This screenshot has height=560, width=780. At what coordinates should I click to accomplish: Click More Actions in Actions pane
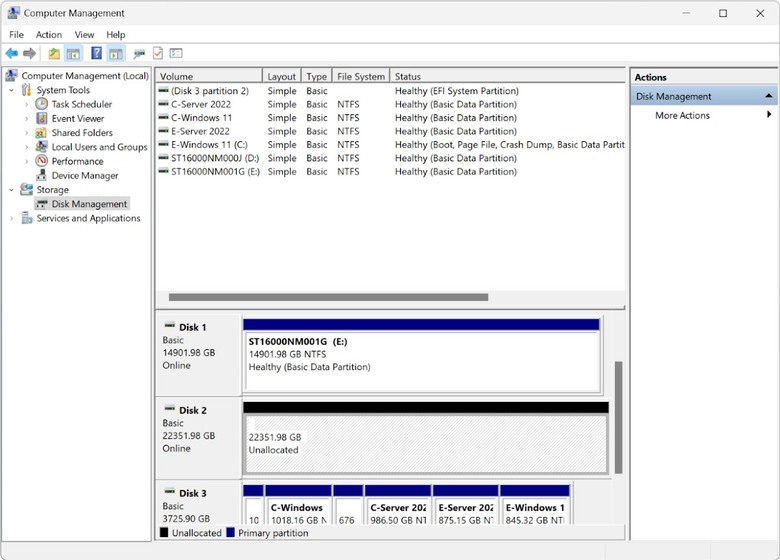[682, 115]
